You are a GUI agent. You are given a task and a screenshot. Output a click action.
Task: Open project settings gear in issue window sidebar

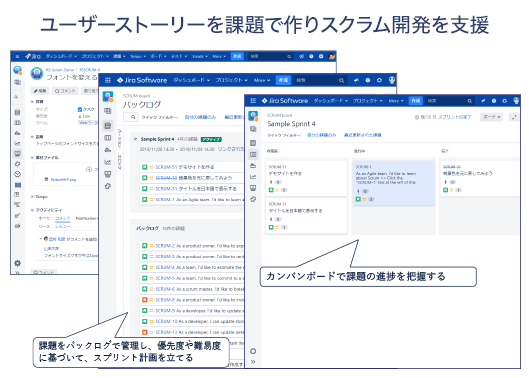(18, 263)
